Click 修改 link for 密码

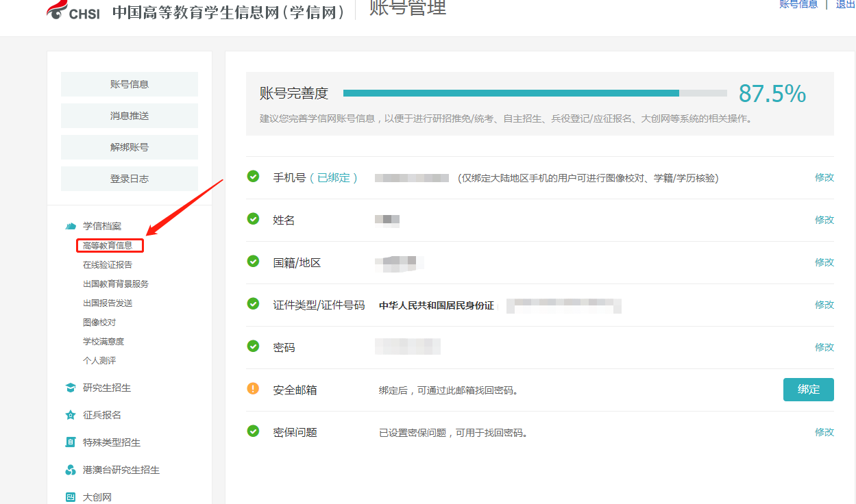click(824, 347)
